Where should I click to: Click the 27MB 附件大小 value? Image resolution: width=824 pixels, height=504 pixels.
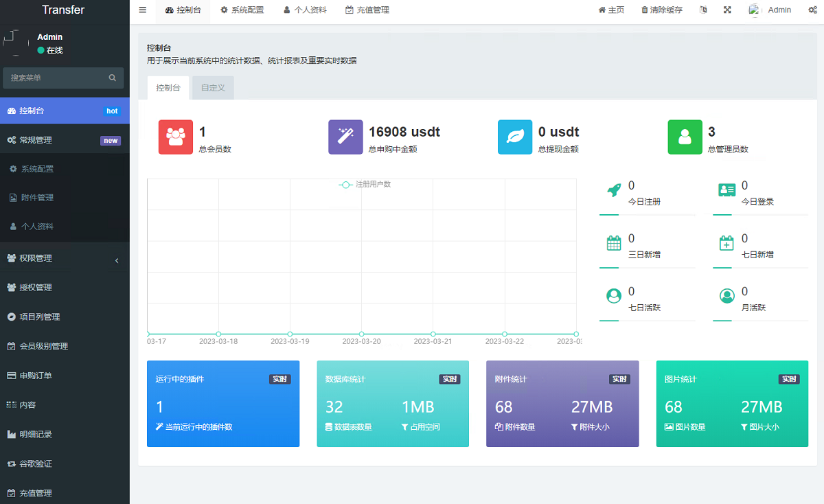(x=592, y=407)
